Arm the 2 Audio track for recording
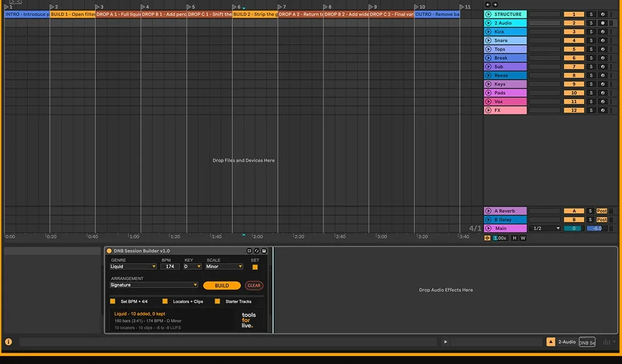The height and width of the screenshot is (364, 622). (603, 23)
